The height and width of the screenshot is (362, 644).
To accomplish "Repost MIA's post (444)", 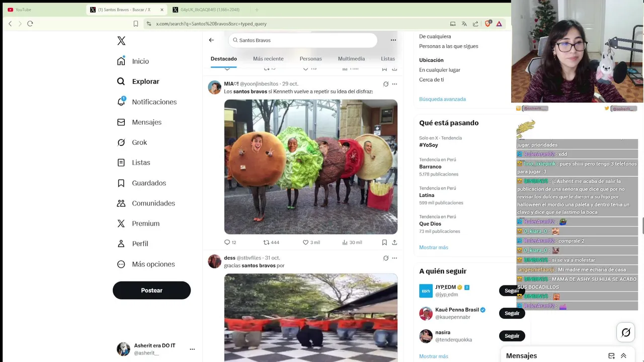I will tap(271, 242).
